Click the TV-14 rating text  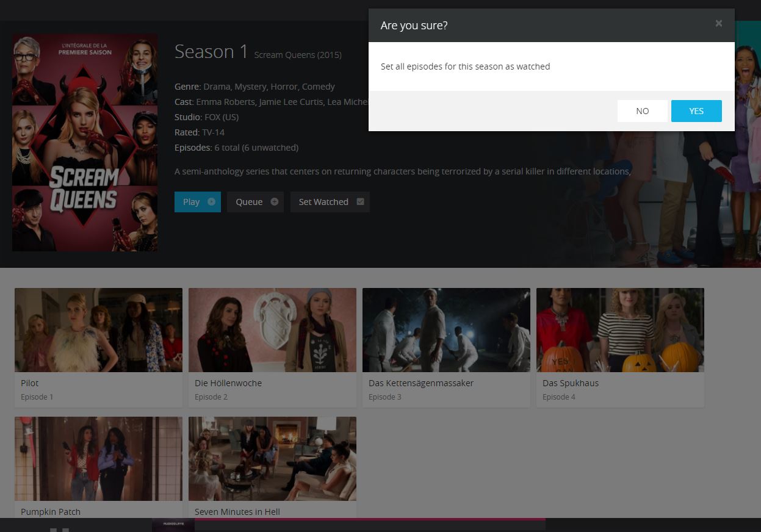coord(213,132)
